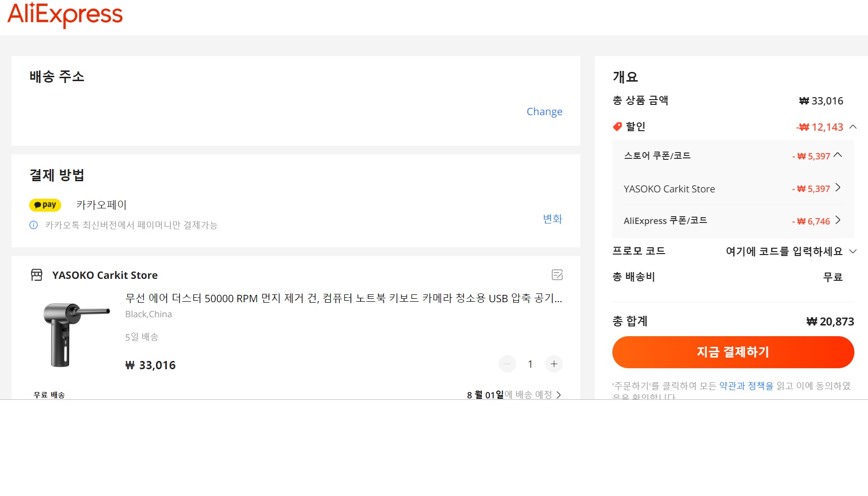The width and height of the screenshot is (868, 496).
Task: Open AliExpress 쿠폰/코드 chevron
Action: (x=838, y=221)
